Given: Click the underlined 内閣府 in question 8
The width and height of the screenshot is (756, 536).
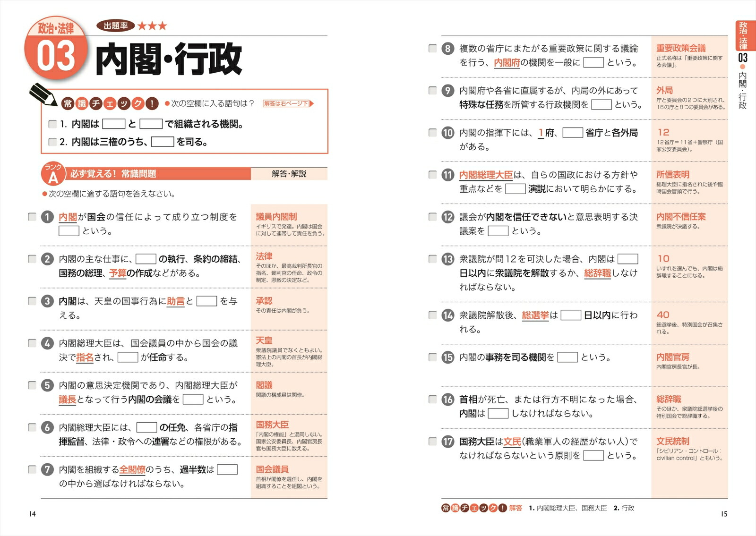Looking at the screenshot, I should 507,63.
